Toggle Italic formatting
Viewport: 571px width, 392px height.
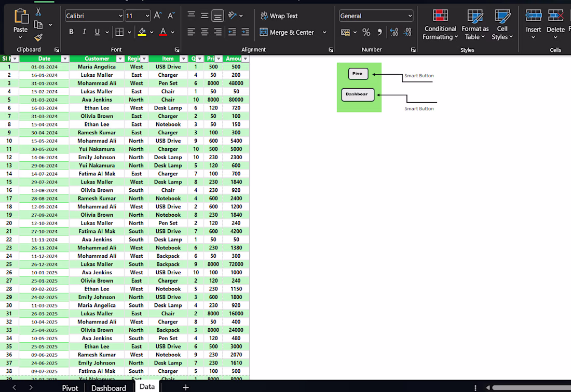click(x=84, y=32)
